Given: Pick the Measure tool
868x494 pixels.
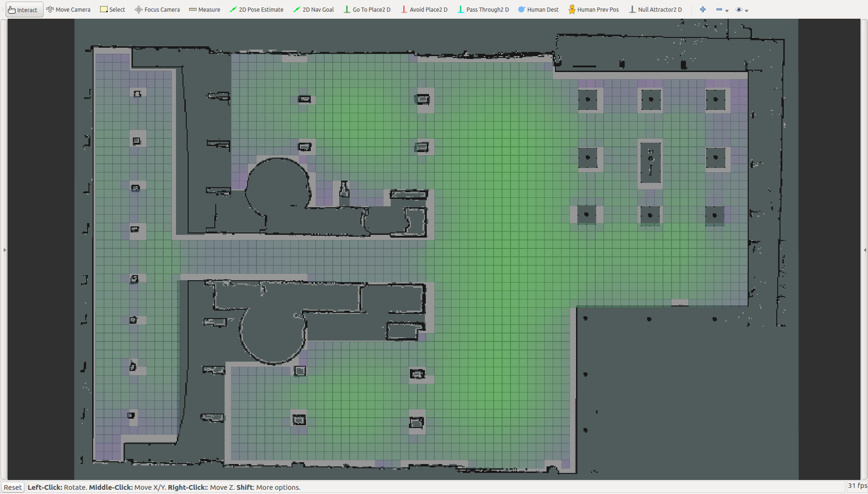Looking at the screenshot, I should [x=204, y=9].
